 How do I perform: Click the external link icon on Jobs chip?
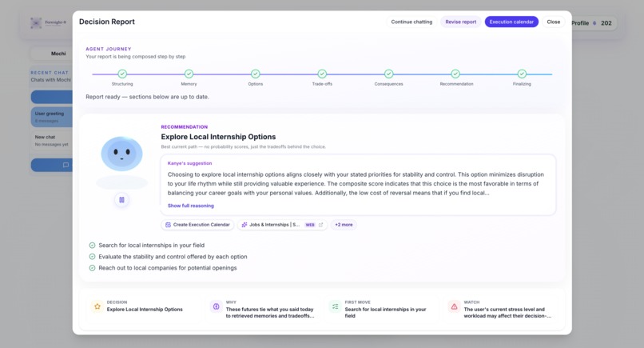point(320,225)
